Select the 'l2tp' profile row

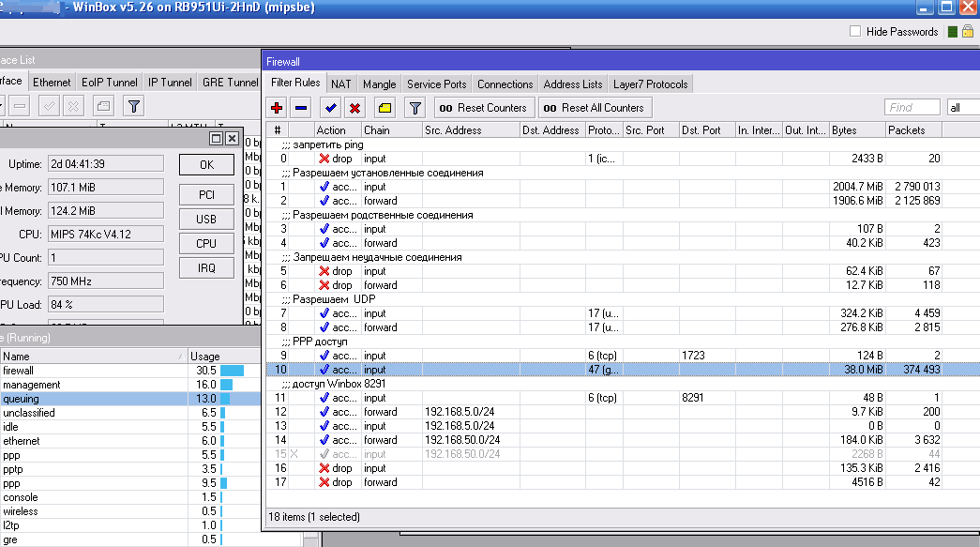130,525
